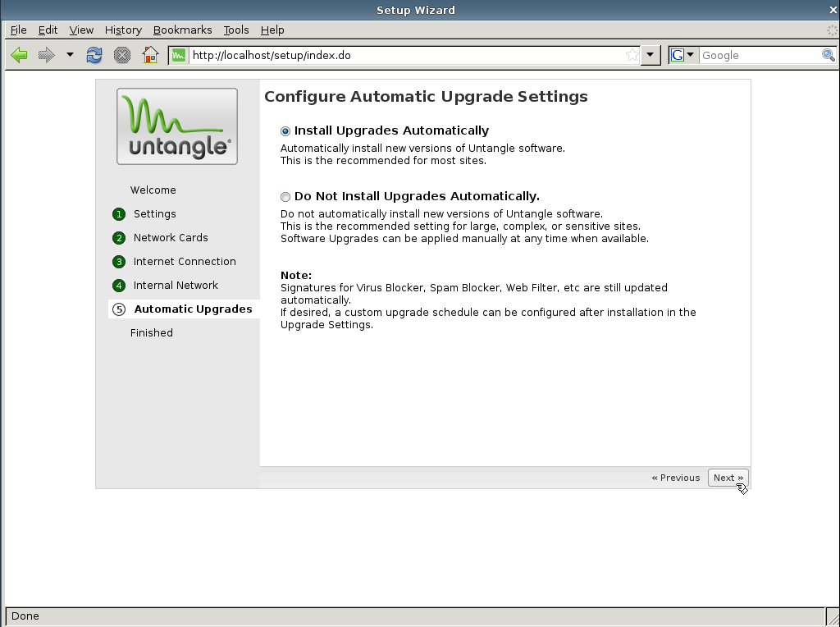Click the search magnifier icon
Viewport: 840px width, 627px height.
pos(829,55)
